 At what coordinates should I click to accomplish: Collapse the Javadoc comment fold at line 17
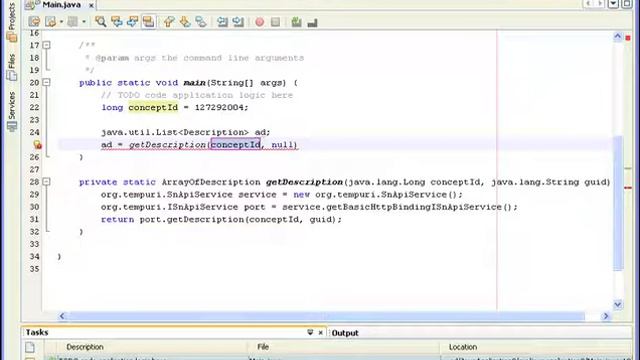(x=47, y=45)
